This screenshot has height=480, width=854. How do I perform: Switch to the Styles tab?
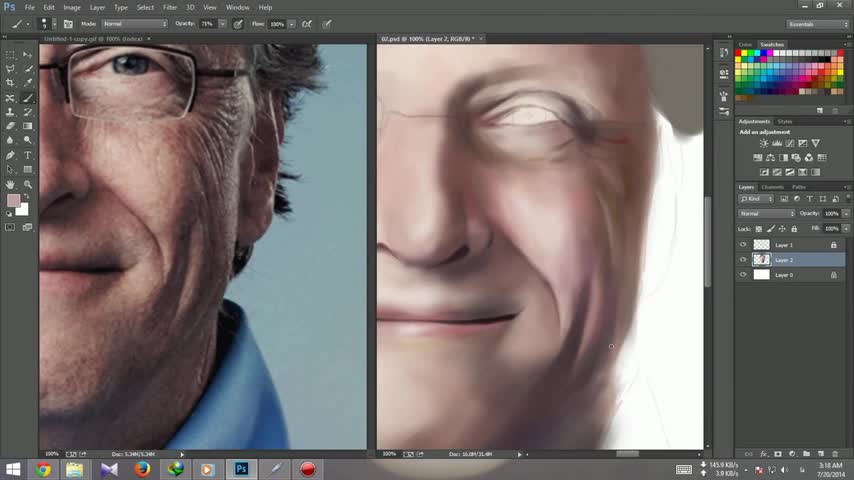point(784,121)
